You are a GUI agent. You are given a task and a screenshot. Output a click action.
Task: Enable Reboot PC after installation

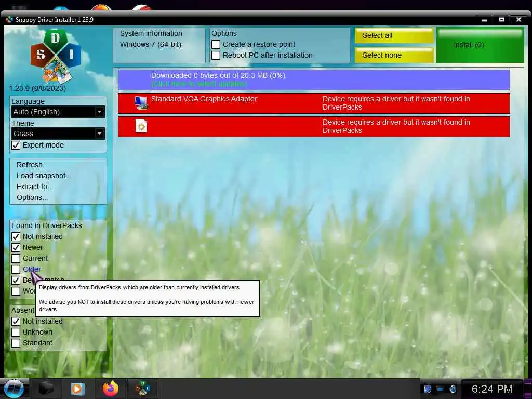216,55
